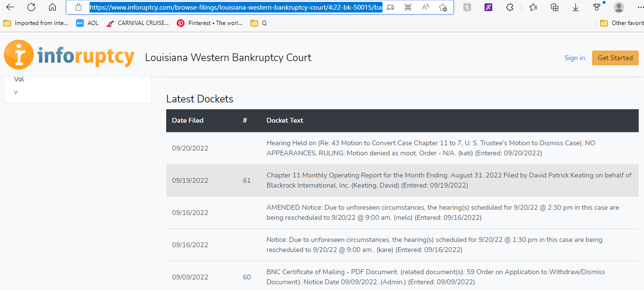Click the 'Date Filed' column header

point(188,120)
